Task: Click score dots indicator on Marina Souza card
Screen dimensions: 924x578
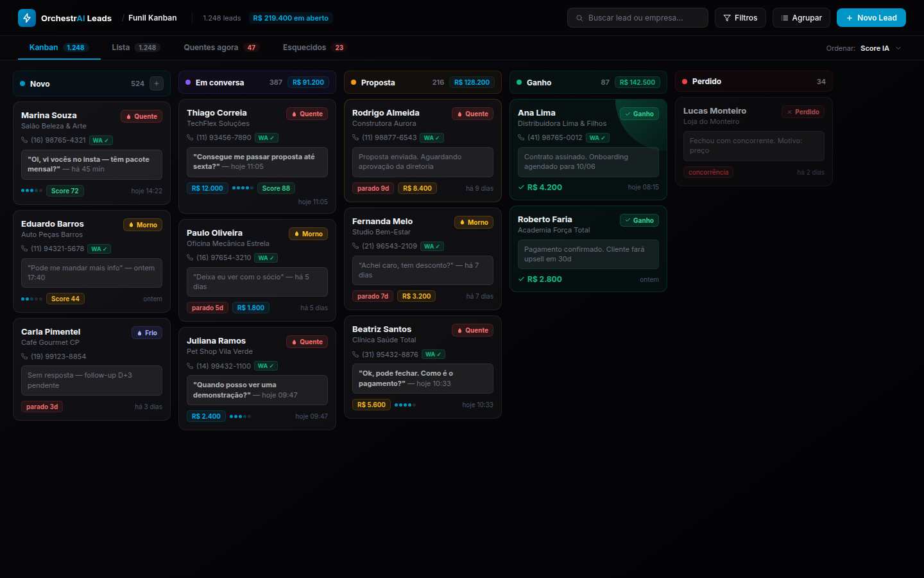Action: pos(32,191)
